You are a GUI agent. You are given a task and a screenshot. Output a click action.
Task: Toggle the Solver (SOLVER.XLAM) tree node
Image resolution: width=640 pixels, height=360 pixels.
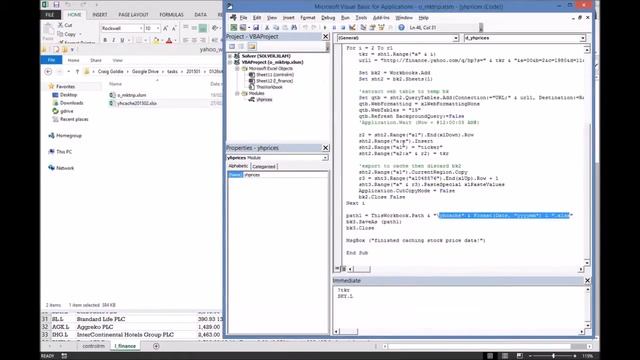[230, 56]
